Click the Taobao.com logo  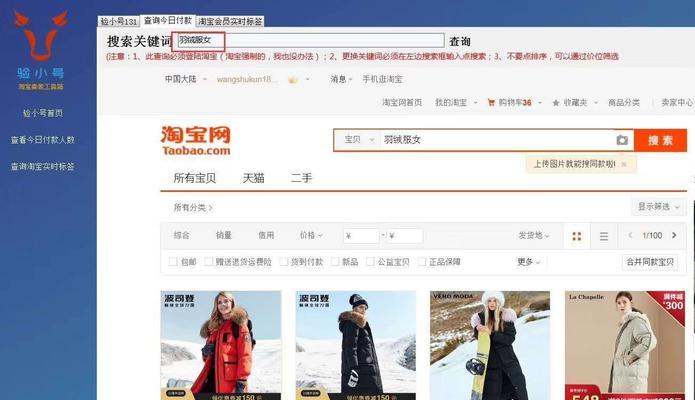point(195,141)
